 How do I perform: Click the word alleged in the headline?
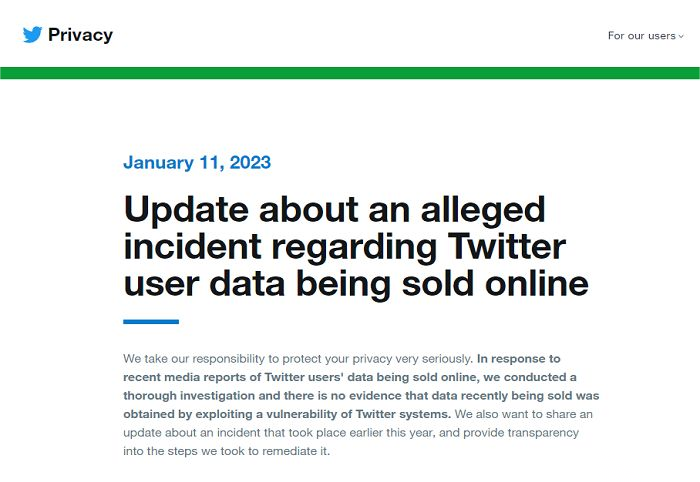(x=483, y=211)
